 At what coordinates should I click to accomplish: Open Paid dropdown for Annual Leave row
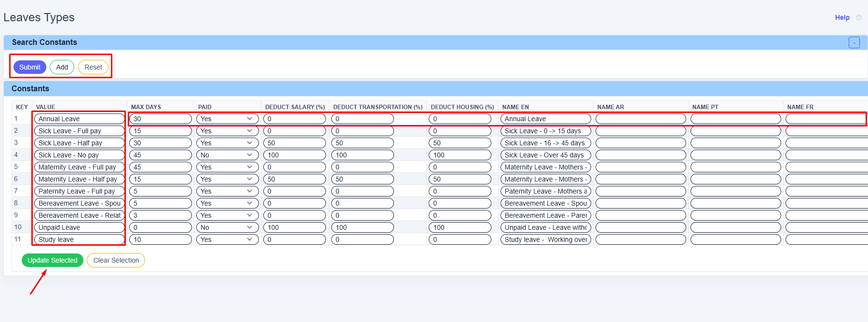[228, 119]
